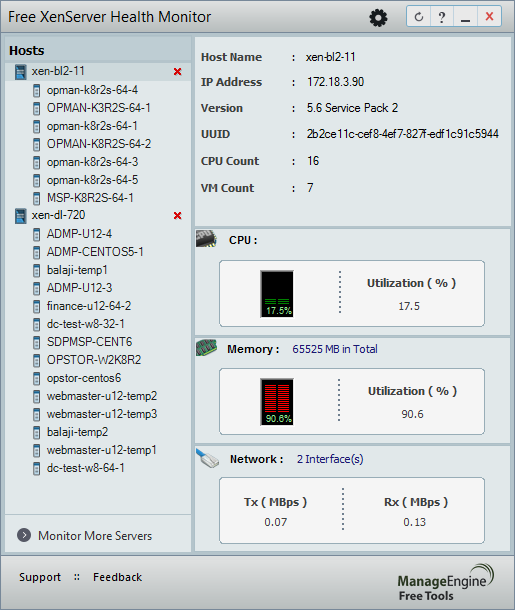The image size is (515, 610).
Task: Select VM dc-test-w8-32-1
Action: [x=86, y=324]
